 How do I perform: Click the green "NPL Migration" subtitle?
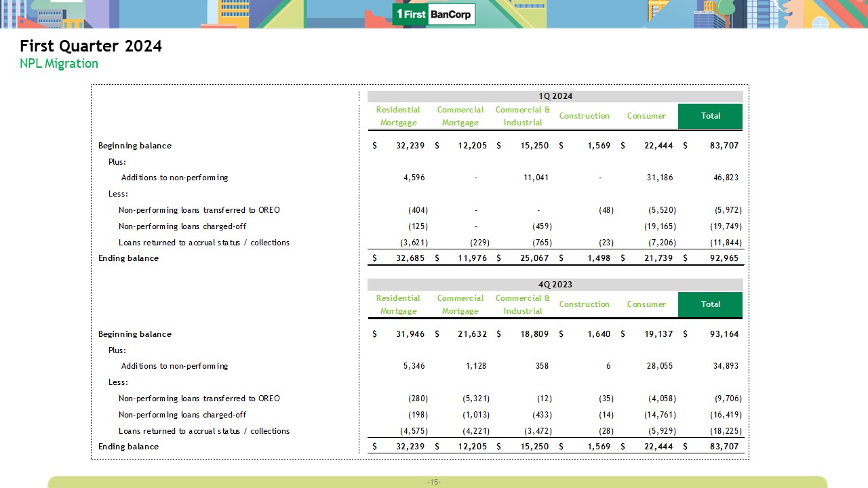59,64
